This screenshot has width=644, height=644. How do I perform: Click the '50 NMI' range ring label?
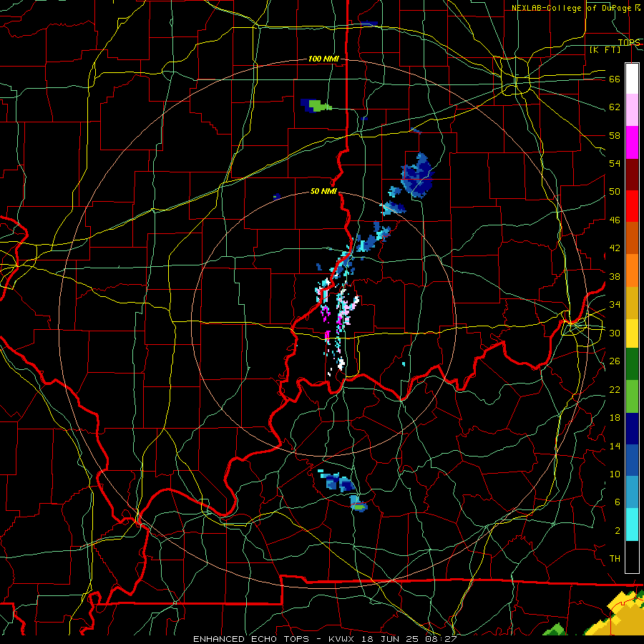[x=323, y=191]
